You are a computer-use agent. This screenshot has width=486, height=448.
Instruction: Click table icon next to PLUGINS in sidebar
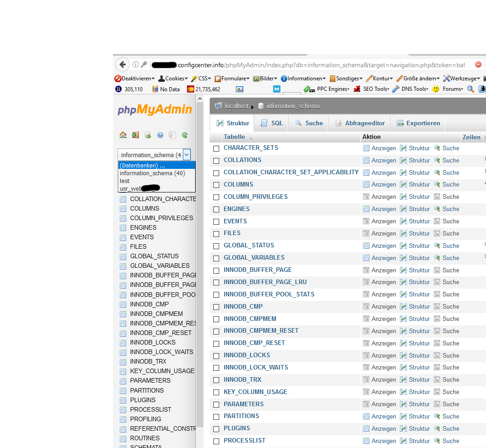point(123,400)
